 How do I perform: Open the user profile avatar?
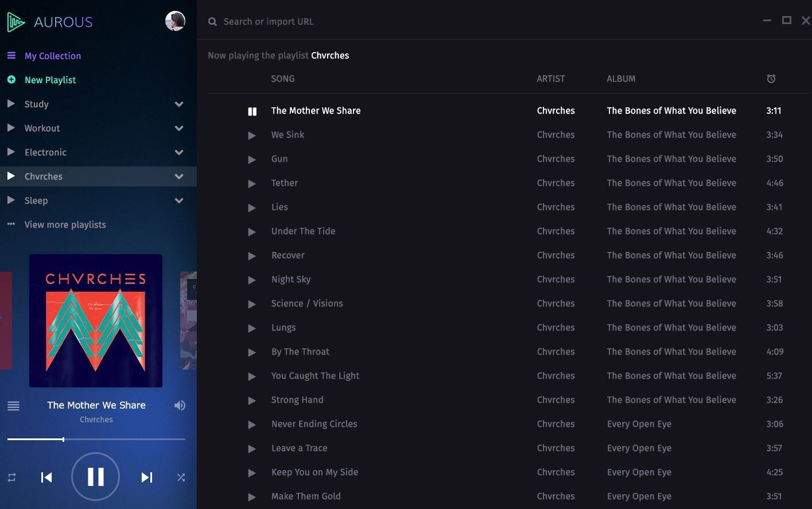coord(175,21)
